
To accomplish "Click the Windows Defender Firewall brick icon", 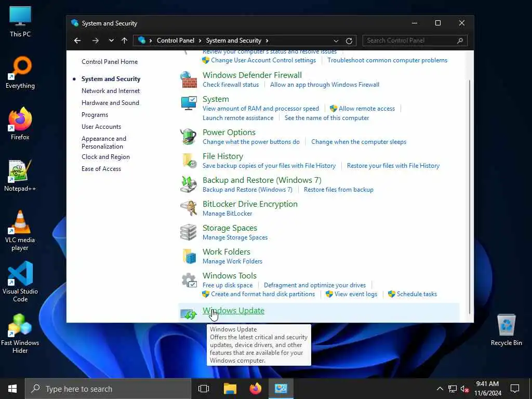I will click(189, 79).
